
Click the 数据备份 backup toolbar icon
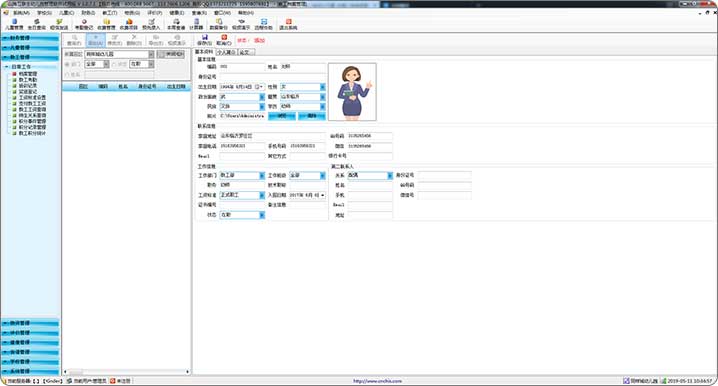[x=218, y=24]
